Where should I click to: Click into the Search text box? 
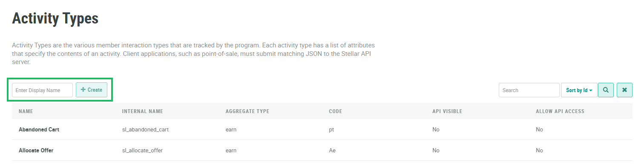click(x=529, y=90)
